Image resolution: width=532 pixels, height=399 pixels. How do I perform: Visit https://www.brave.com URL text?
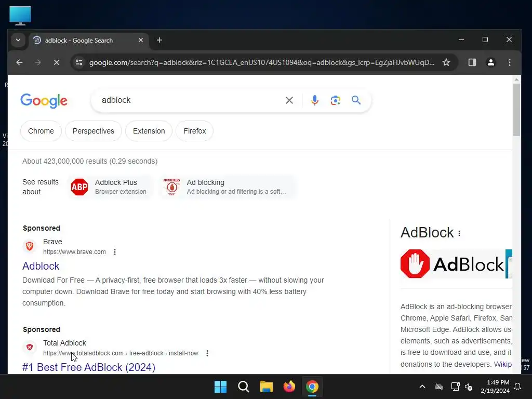pyautogui.click(x=74, y=252)
